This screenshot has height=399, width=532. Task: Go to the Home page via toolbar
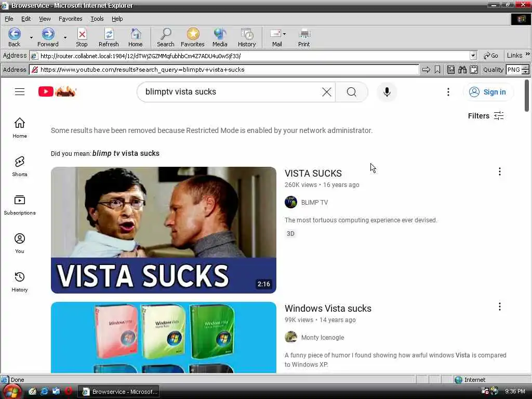click(x=136, y=37)
